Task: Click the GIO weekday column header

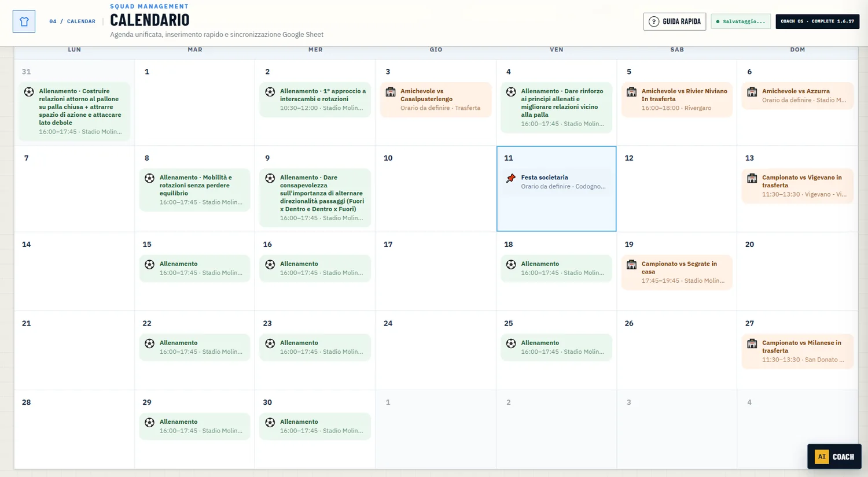Action: point(436,50)
